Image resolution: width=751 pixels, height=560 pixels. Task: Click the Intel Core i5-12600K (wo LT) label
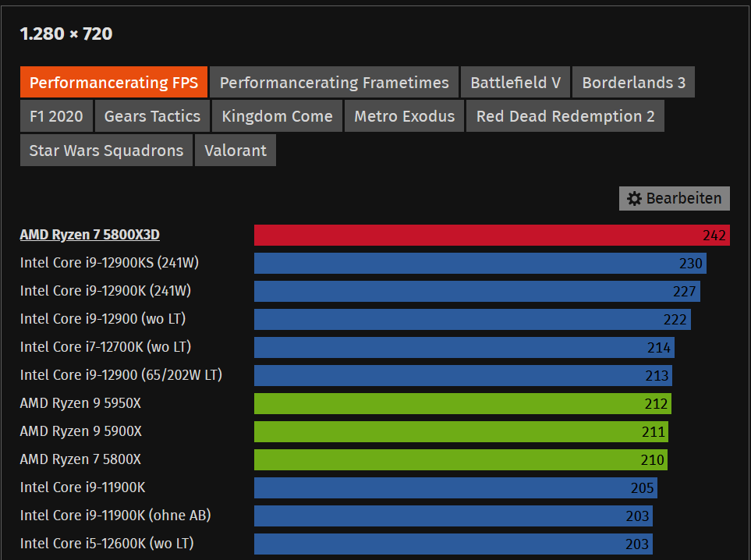click(107, 544)
